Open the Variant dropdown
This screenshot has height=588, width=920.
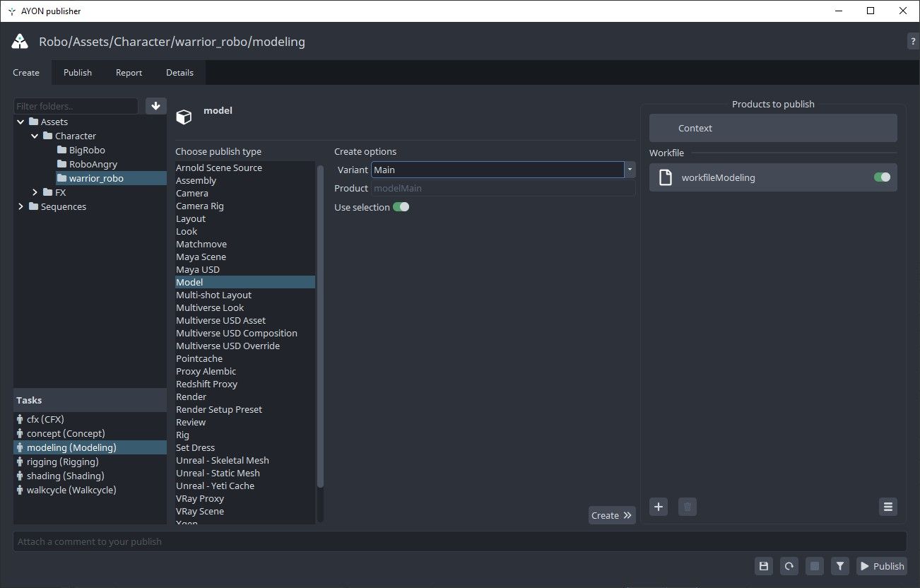pyautogui.click(x=628, y=170)
